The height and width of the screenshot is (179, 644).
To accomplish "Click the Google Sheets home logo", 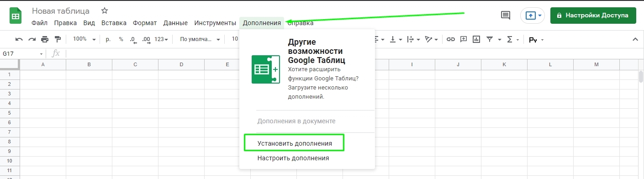I will pyautogui.click(x=16, y=16).
